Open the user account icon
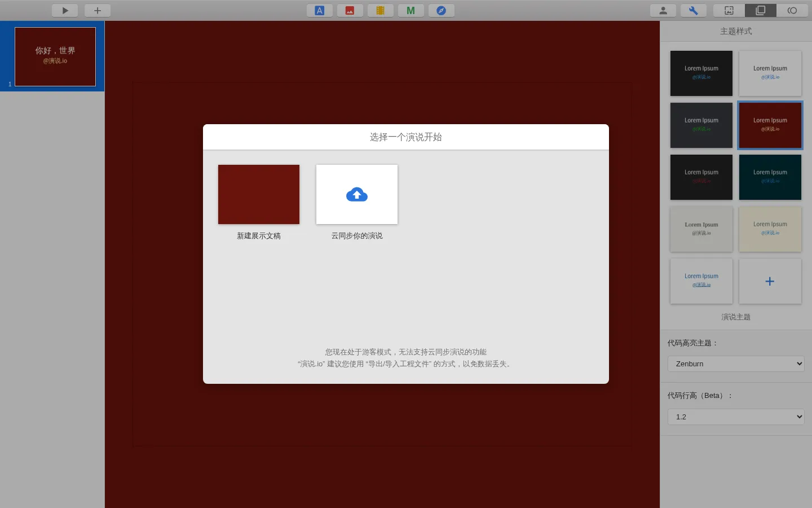 [x=663, y=10]
